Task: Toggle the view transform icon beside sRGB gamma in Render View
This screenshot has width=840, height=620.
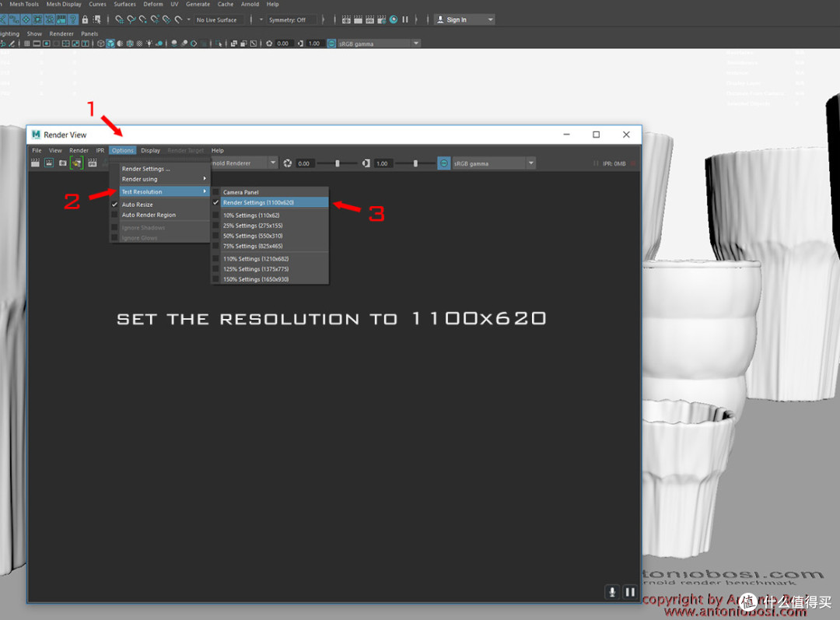Action: (x=443, y=163)
